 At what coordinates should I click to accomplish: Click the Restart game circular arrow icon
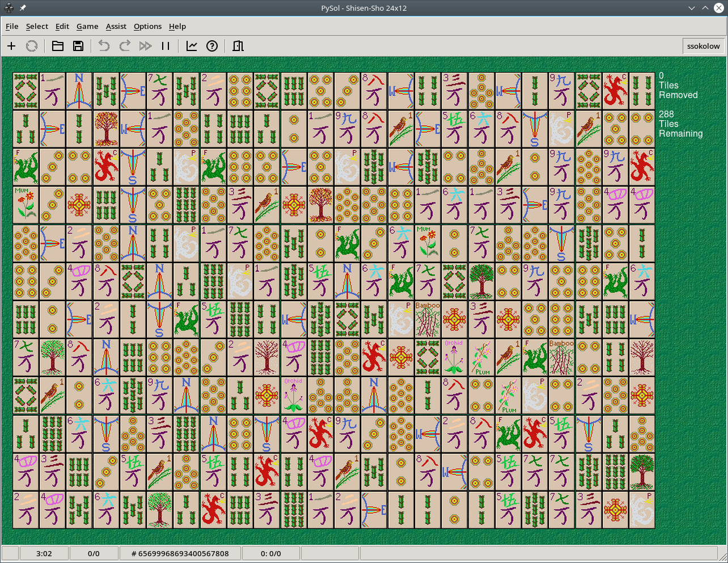32,46
